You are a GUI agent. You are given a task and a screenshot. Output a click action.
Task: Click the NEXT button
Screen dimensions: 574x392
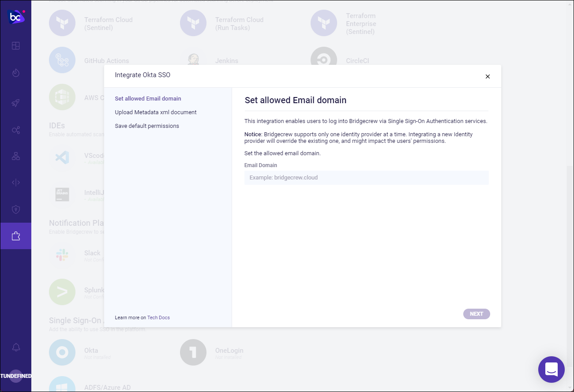pos(476,314)
